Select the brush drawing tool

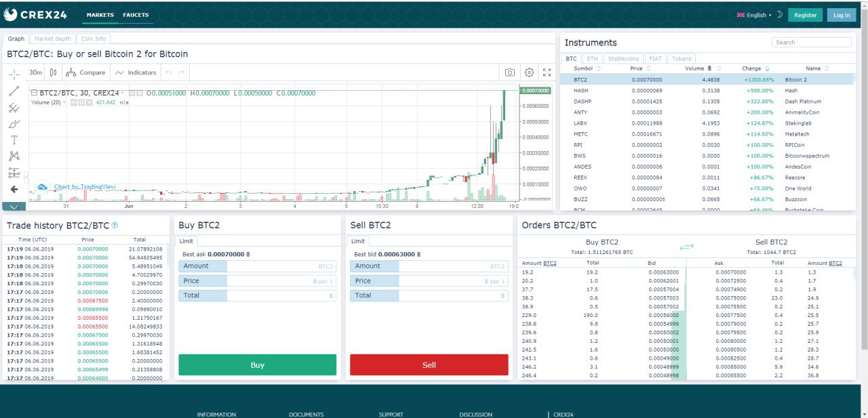14,124
